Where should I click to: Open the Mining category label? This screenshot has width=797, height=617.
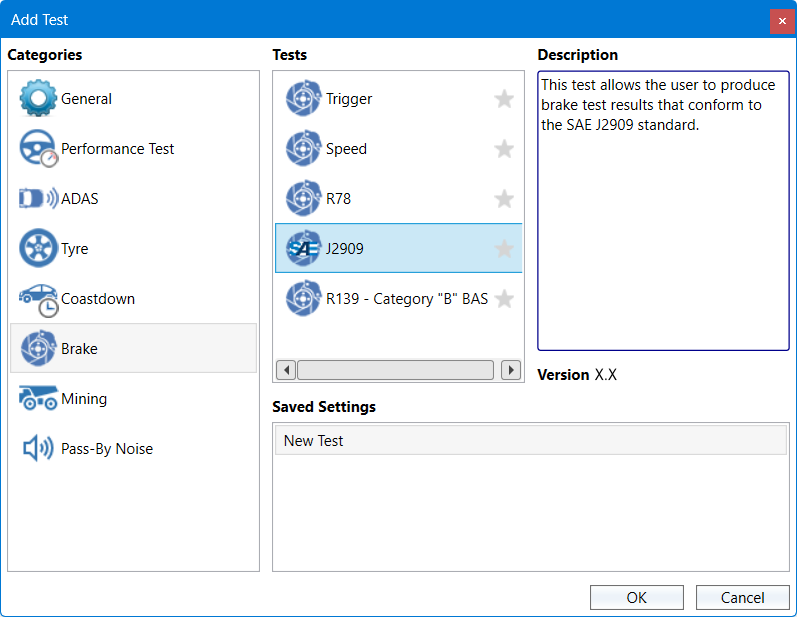[84, 399]
